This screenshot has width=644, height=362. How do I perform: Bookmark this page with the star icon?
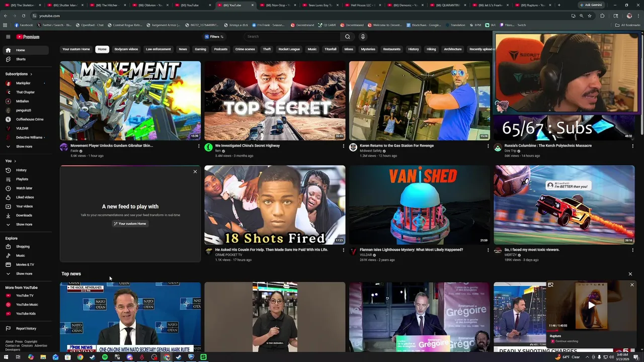[x=590, y=16]
